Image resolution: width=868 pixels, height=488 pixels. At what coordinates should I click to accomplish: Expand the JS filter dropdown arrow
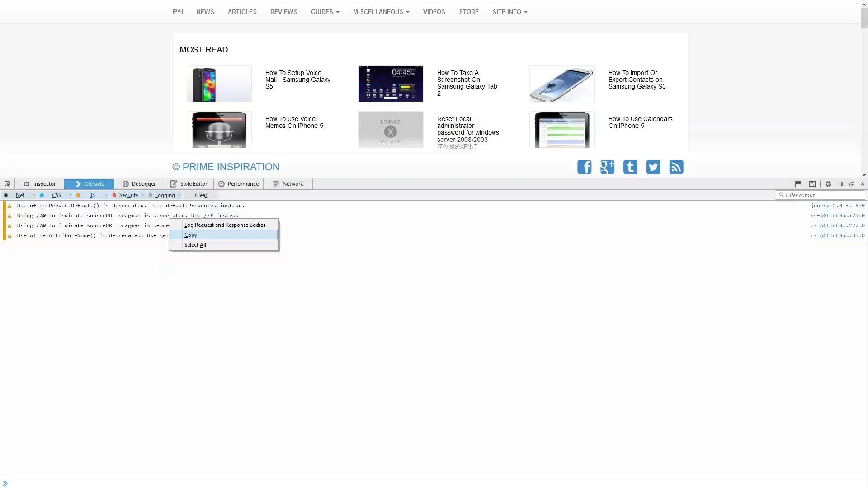click(106, 195)
